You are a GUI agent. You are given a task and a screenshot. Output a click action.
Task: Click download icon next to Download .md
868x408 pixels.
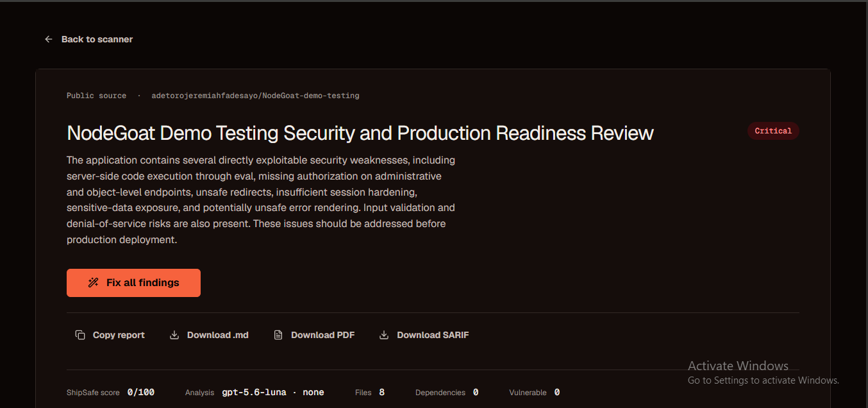(x=174, y=335)
